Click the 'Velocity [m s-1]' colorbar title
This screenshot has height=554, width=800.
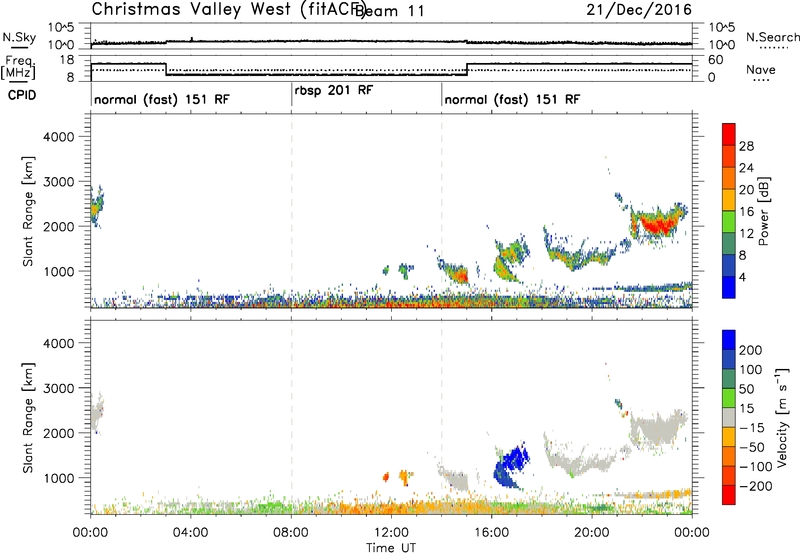[x=782, y=417]
